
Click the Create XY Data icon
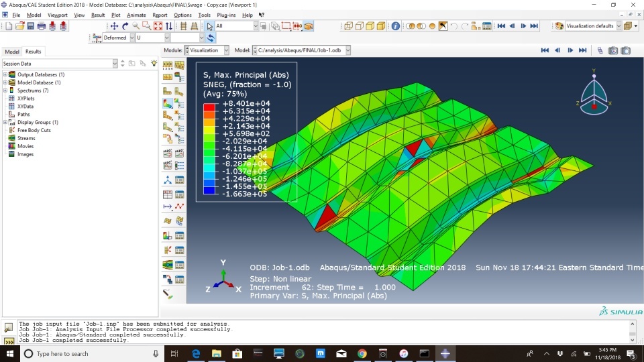point(168,194)
